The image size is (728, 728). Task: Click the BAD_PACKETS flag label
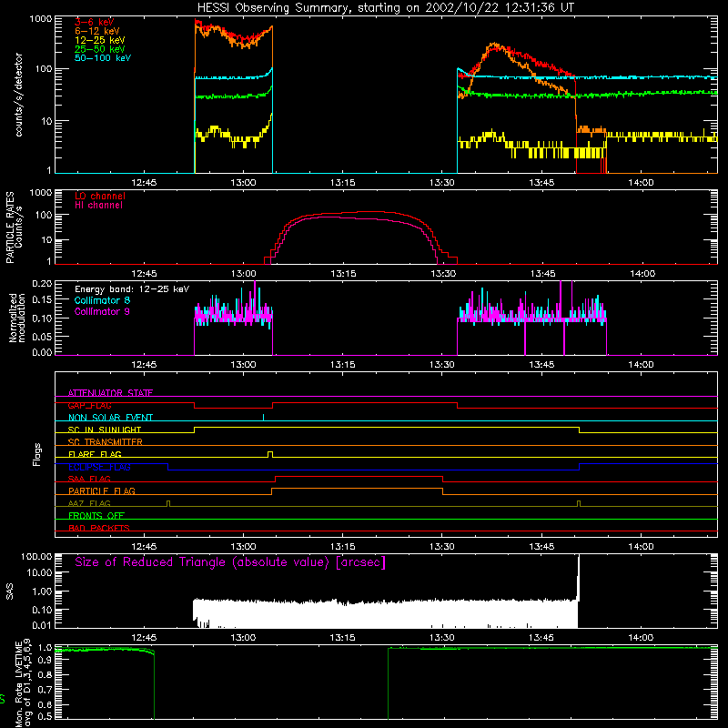point(99,528)
